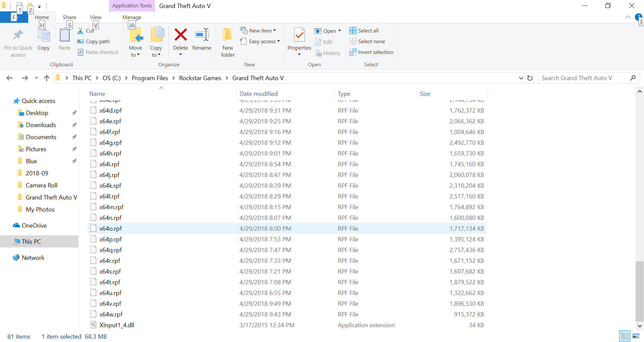Open the View ribbon tab
The image size is (644, 342).
95,17
